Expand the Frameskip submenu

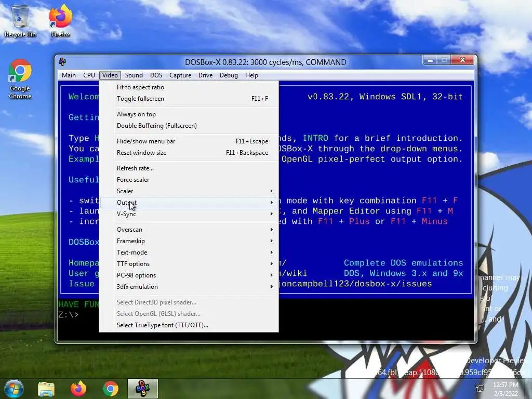tap(189, 241)
